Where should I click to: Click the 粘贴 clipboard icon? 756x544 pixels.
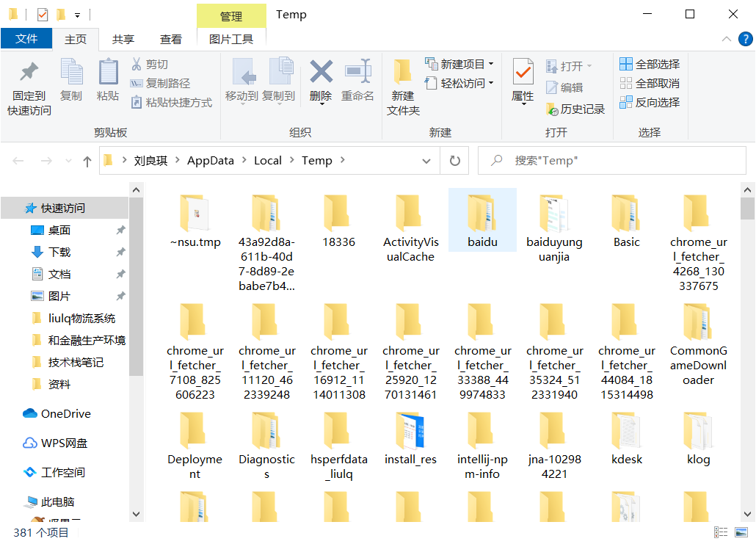(108, 72)
